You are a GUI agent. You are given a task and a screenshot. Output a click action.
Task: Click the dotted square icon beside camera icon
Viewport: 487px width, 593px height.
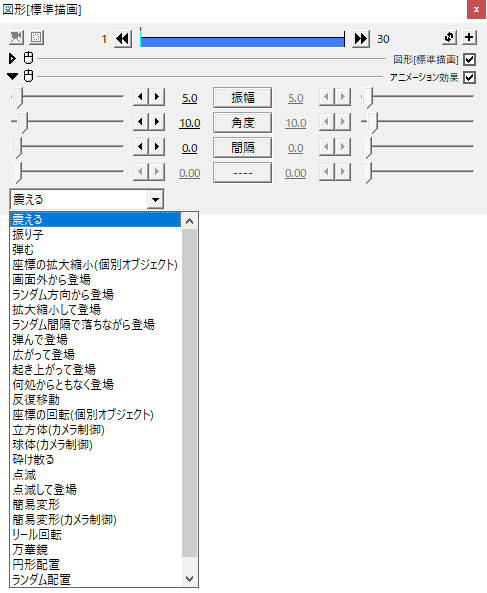click(x=36, y=37)
